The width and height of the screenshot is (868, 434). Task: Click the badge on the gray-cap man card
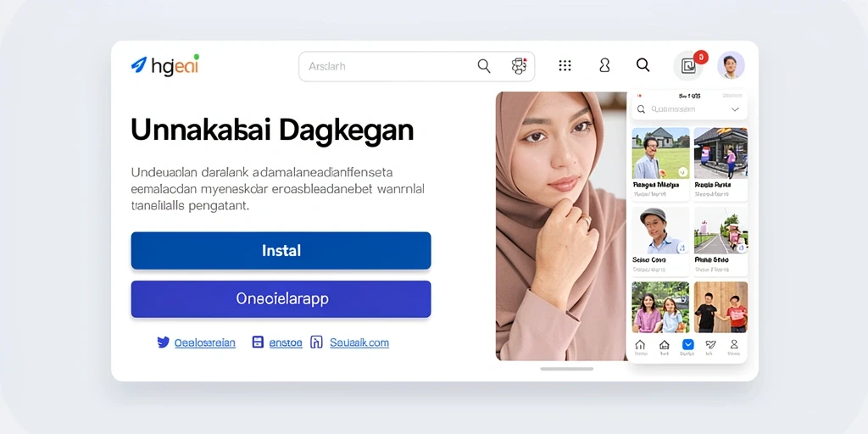point(682,248)
